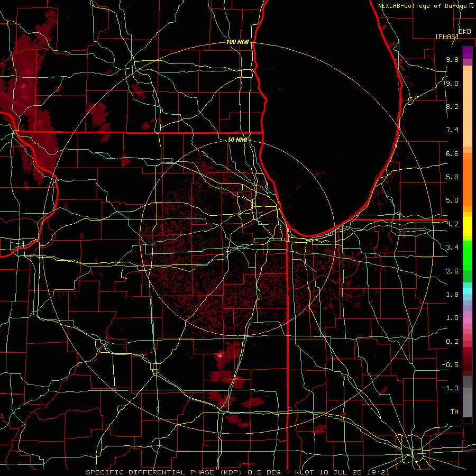
Task: Pick the cyan color scale segment
Action: (x=467, y=291)
